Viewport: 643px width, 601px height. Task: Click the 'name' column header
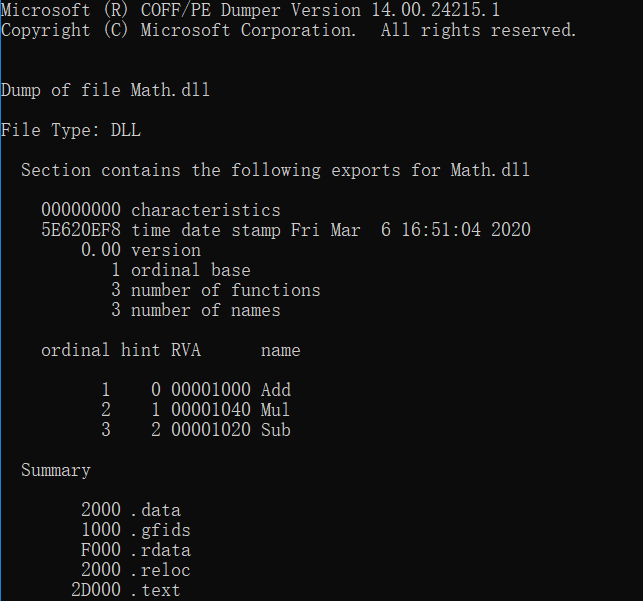[x=281, y=351]
